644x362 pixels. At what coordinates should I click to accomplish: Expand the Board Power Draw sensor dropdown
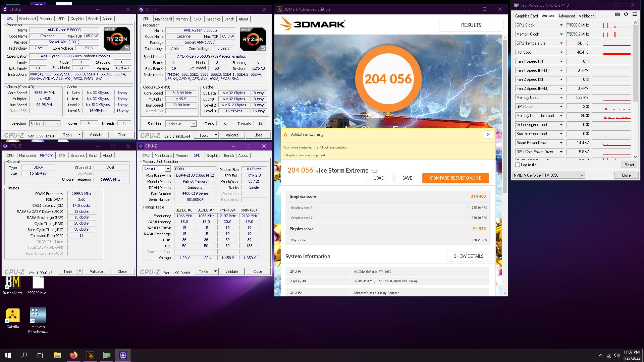[x=561, y=143]
